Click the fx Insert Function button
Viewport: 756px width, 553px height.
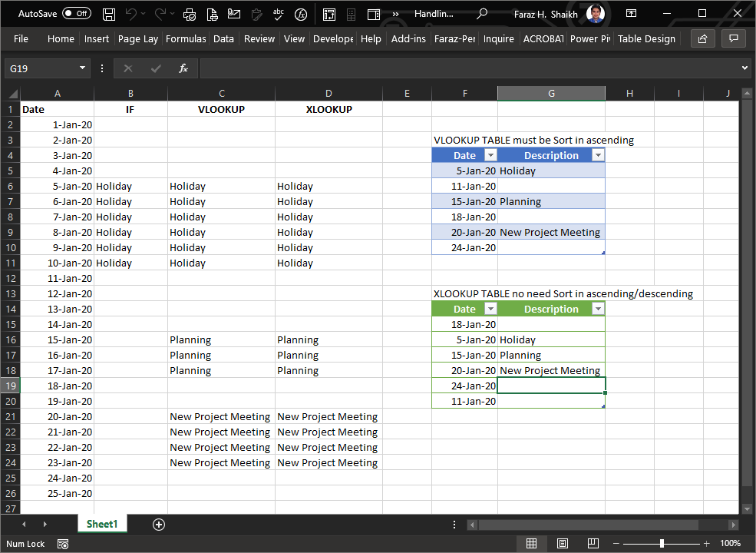click(183, 68)
